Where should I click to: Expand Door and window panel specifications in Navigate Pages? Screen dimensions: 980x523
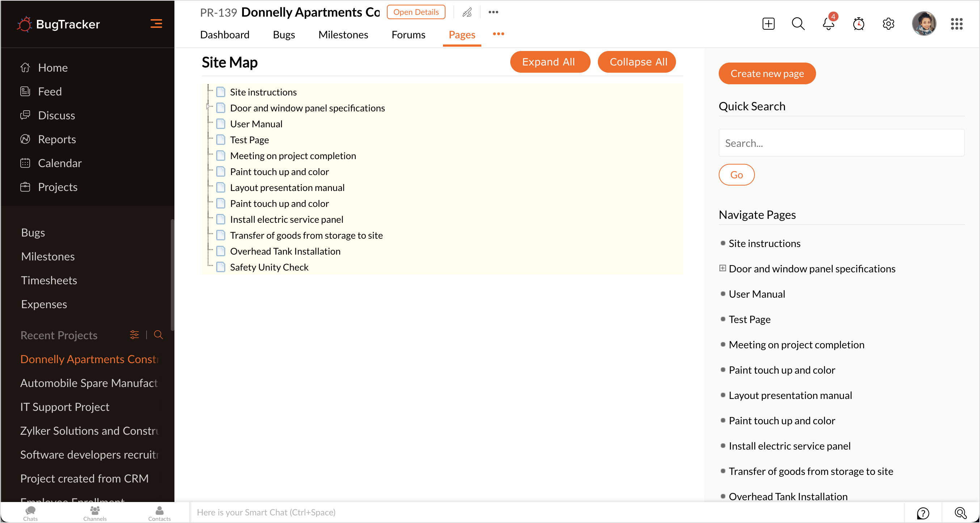(722, 268)
